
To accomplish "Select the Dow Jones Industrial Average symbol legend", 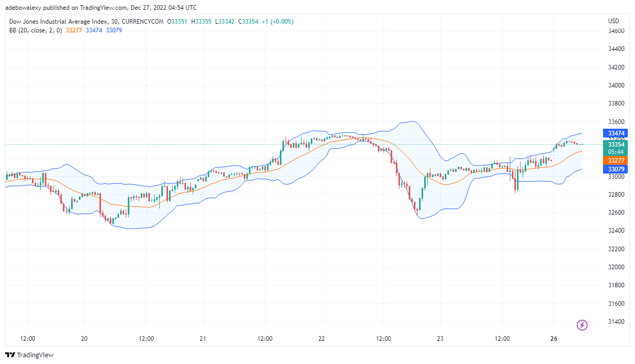I will coord(58,22).
